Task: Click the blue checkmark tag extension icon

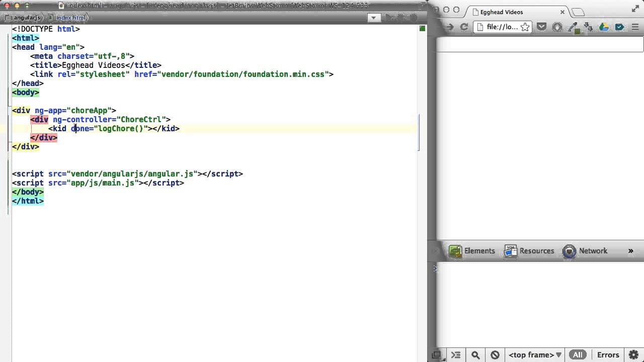Action: coord(619,27)
